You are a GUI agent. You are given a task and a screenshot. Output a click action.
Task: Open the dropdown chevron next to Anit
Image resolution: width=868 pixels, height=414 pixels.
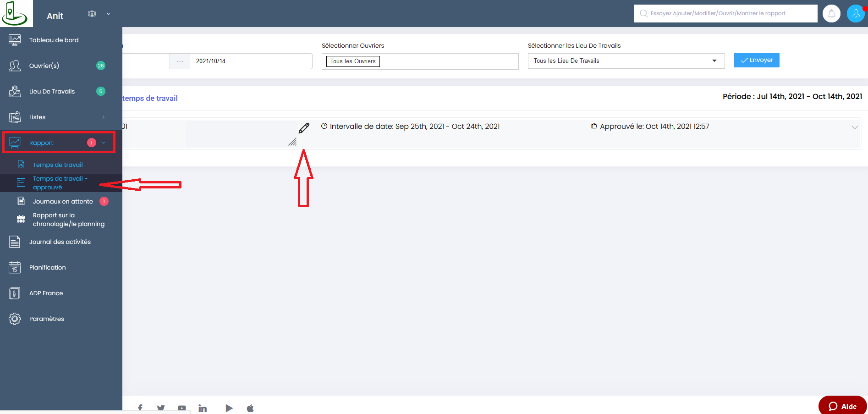point(109,14)
